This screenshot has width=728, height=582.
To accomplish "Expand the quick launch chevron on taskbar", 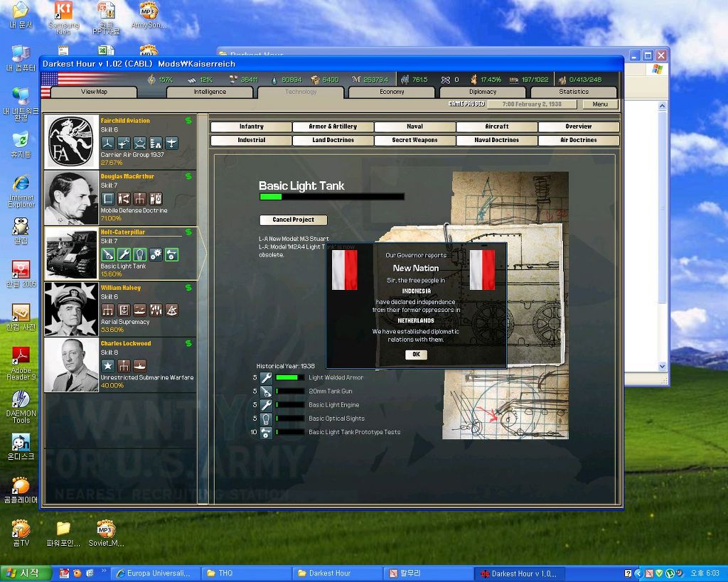I will pos(104,571).
